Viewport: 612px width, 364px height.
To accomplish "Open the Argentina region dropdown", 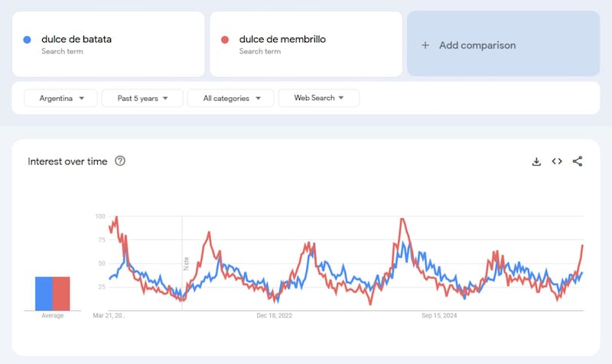I will click(60, 98).
